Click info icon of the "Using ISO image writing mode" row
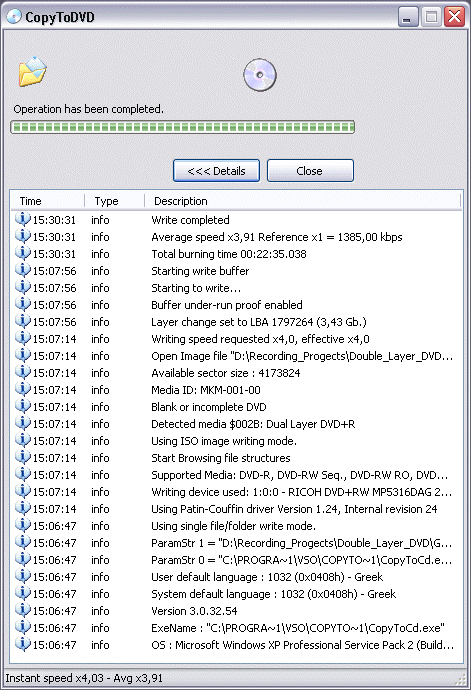Image resolution: width=471 pixels, height=690 pixels. (x=22, y=440)
